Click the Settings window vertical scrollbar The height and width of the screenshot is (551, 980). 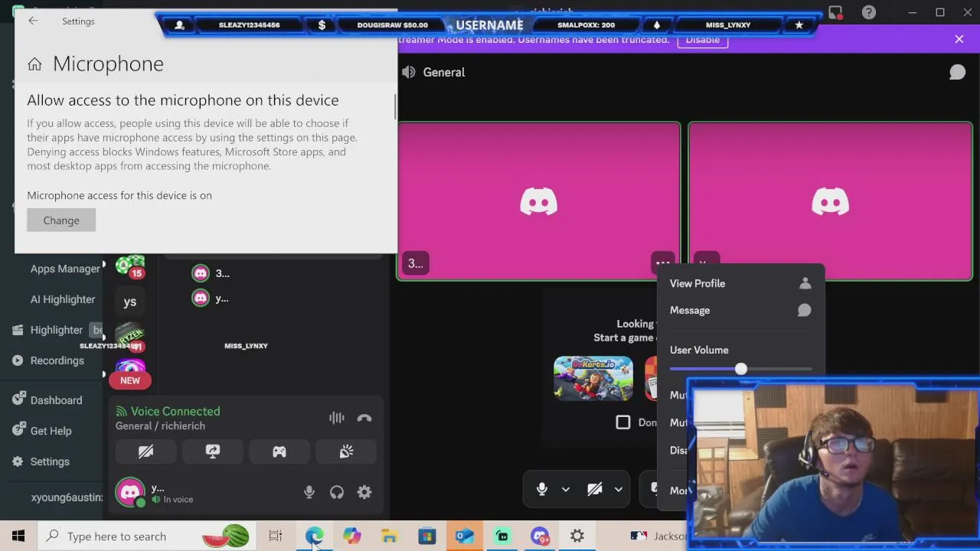tap(395, 106)
